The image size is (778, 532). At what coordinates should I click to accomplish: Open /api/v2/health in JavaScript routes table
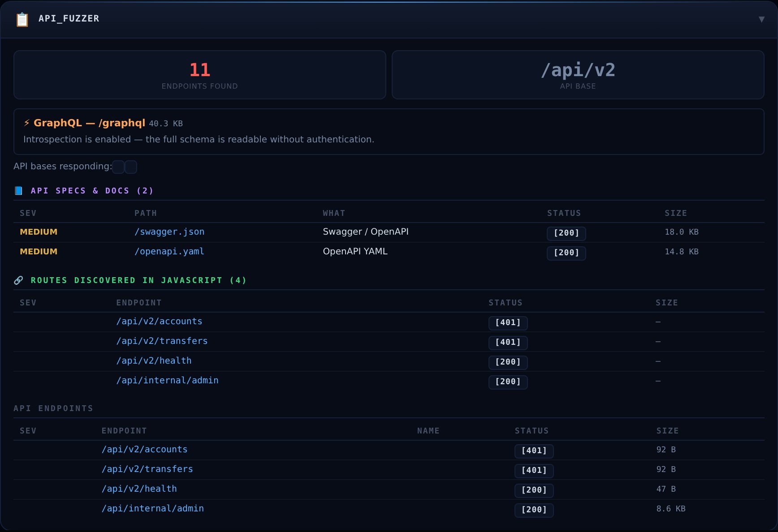pos(154,361)
